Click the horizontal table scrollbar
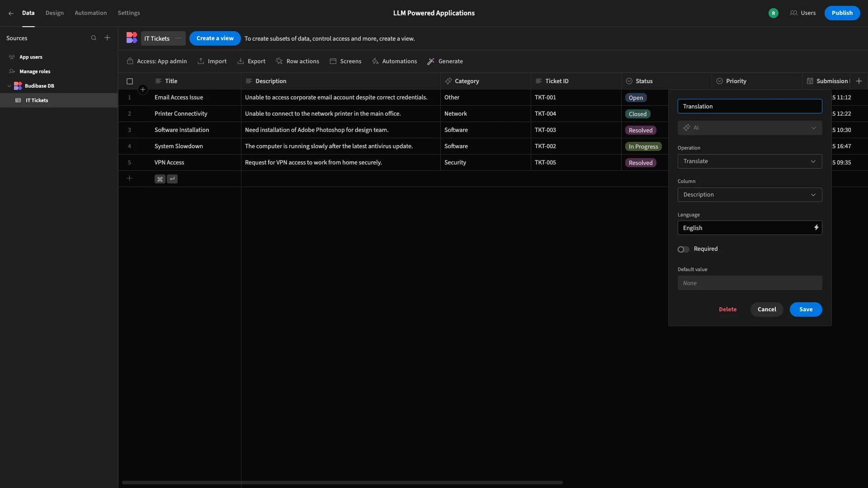Screen dimensions: 868x488 click(342, 483)
